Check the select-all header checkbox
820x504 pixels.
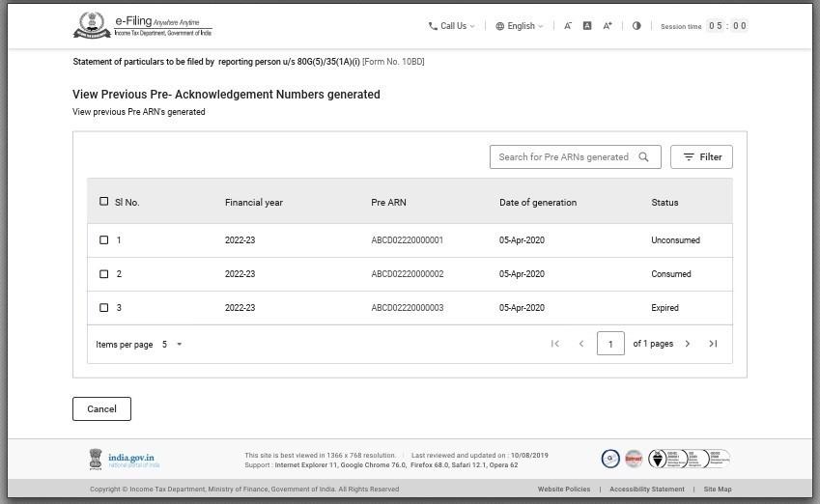[x=104, y=202]
